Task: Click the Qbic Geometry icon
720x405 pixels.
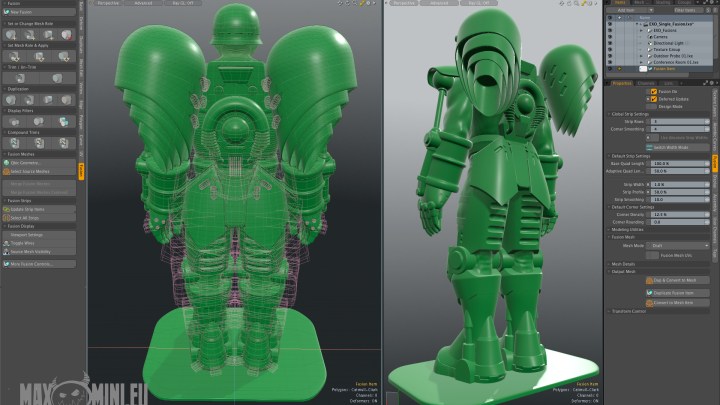Action: click(6, 163)
